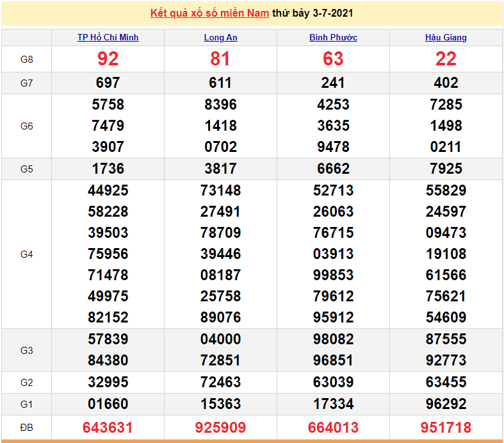
Task: Select special prize number 925909
Action: pos(220,428)
